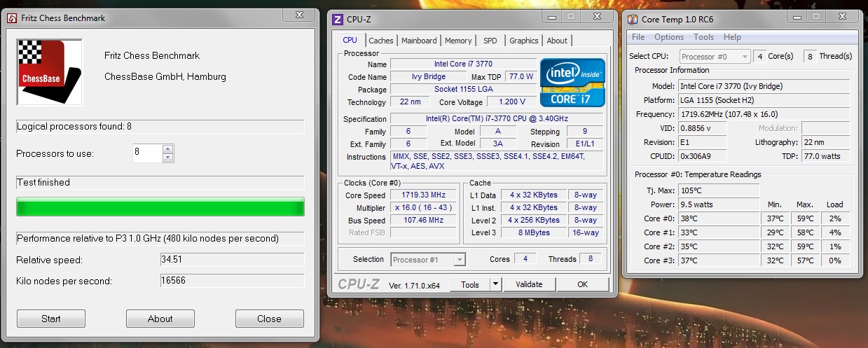Expand the Selection Processor #1 dropdown

tap(460, 260)
